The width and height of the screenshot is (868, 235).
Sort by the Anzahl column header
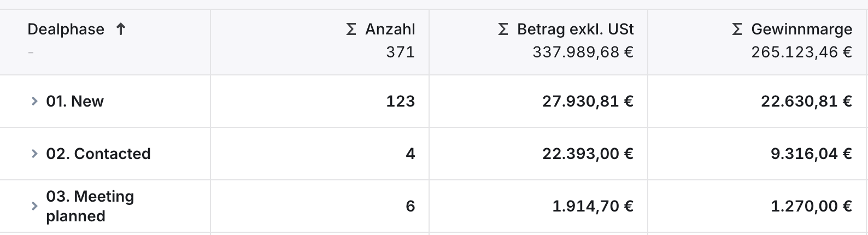390,29
